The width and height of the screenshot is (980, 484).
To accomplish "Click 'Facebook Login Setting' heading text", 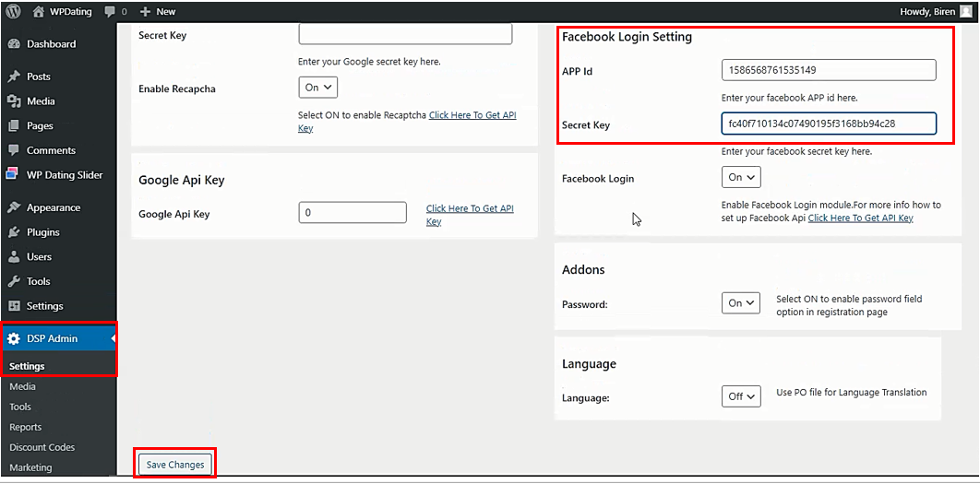I will [x=627, y=37].
